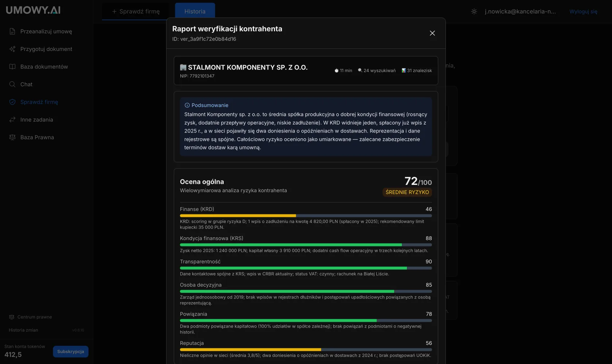The width and height of the screenshot is (612, 364).
Task: Click the Finanse (KRD) label
Action: coord(197,209)
